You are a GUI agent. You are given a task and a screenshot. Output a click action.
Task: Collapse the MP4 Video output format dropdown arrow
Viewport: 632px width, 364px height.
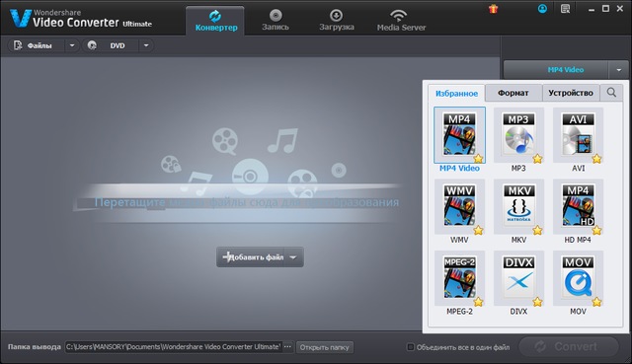[x=618, y=70]
